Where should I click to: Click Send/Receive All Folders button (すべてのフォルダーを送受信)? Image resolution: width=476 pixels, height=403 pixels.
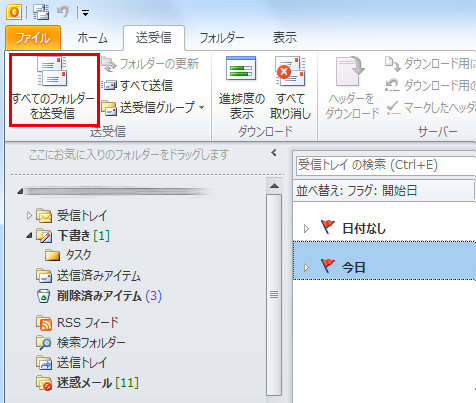click(53, 89)
